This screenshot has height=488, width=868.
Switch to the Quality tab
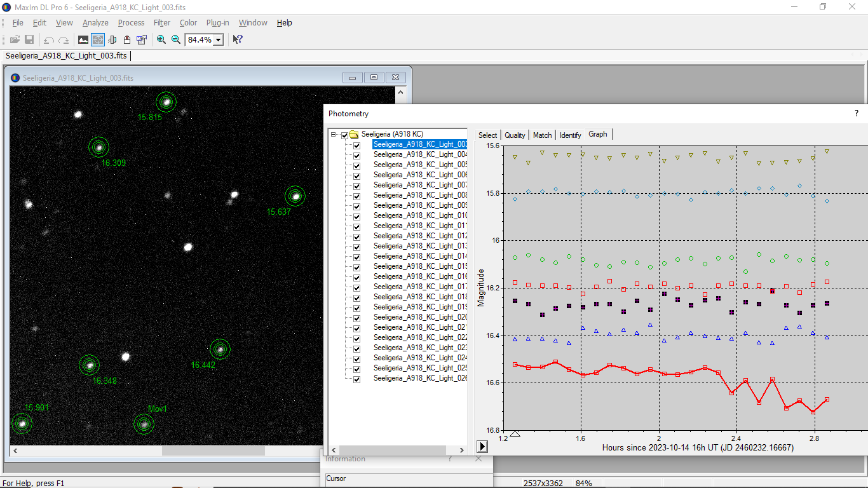[x=515, y=135]
